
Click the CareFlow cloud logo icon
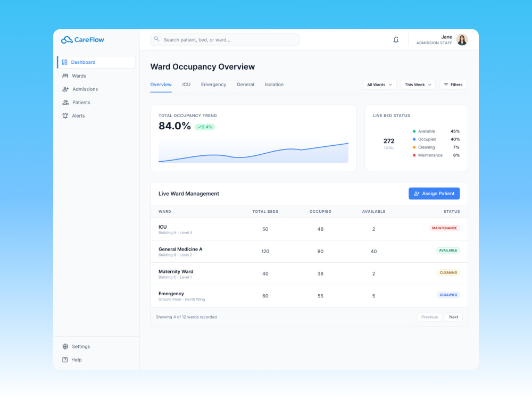(67, 40)
